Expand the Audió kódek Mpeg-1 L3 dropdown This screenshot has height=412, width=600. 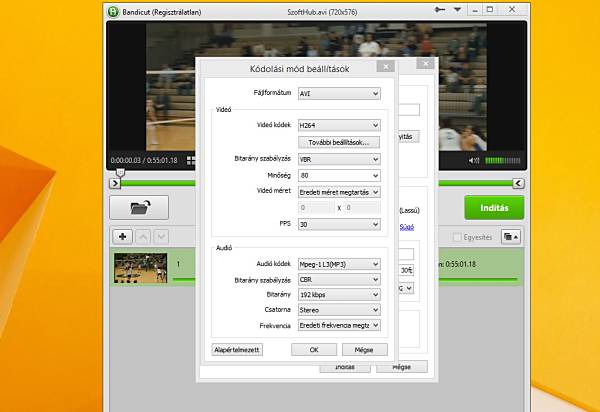339,264
